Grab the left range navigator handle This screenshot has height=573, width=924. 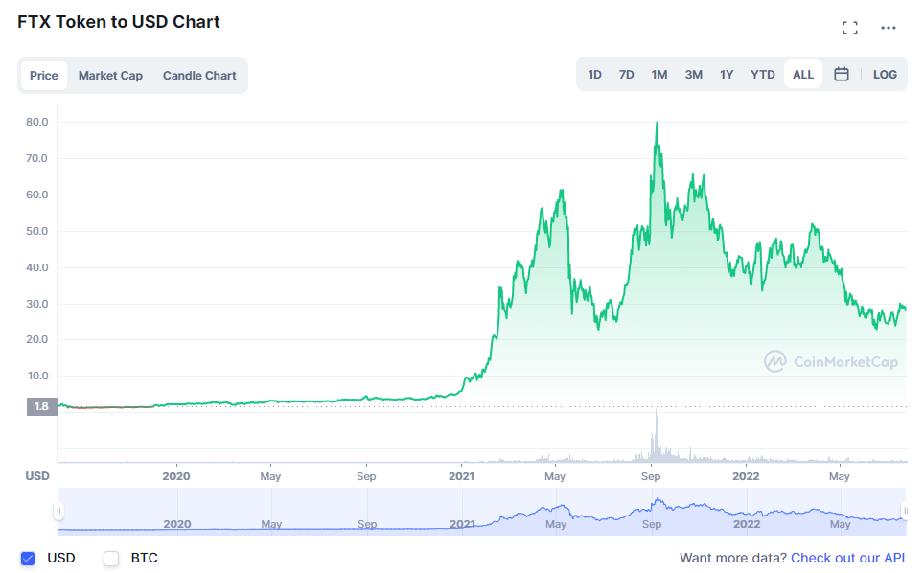tap(58, 511)
